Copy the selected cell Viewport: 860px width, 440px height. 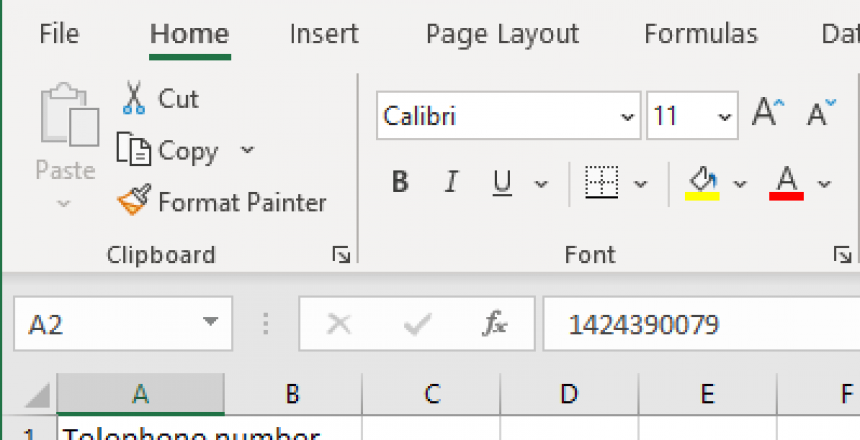168,150
